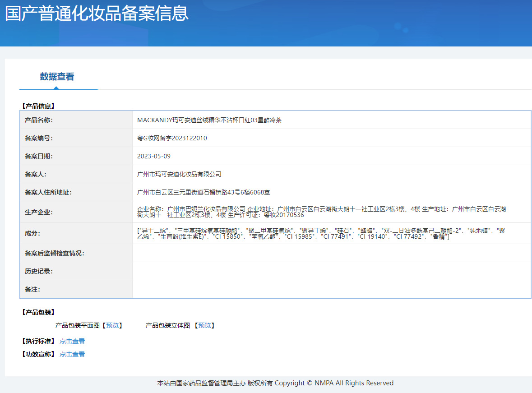Open 预览 link for 产品包装平面图
This screenshot has width=532, height=393.
pos(113,325)
